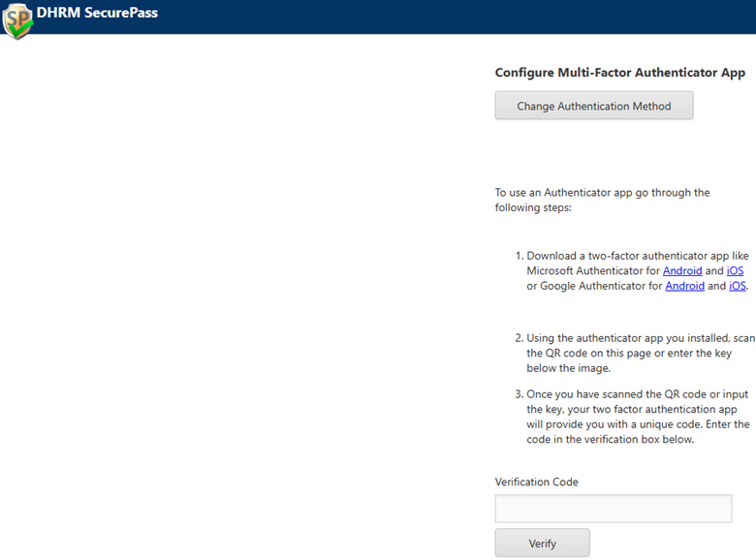The width and height of the screenshot is (756, 560).
Task: Open the Google Authenticator Android link
Action: point(684,286)
